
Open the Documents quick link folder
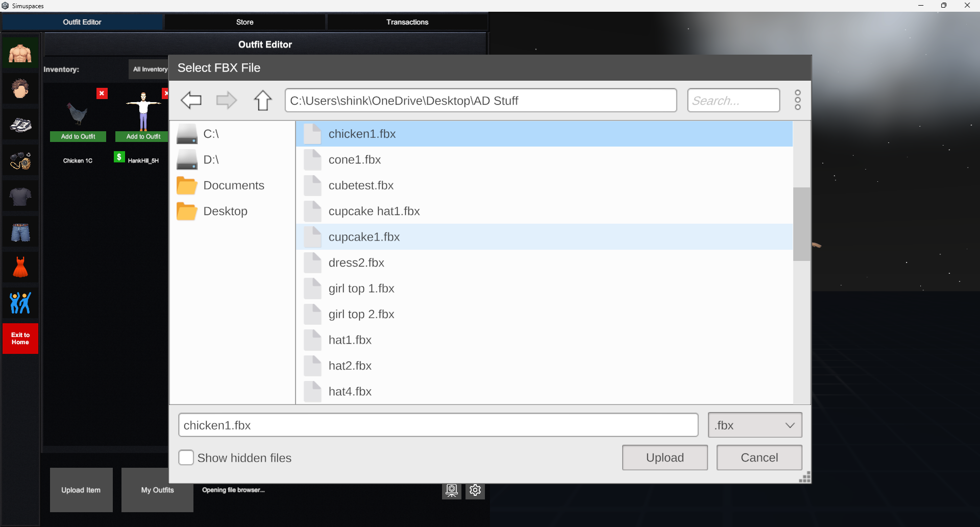(x=232, y=185)
